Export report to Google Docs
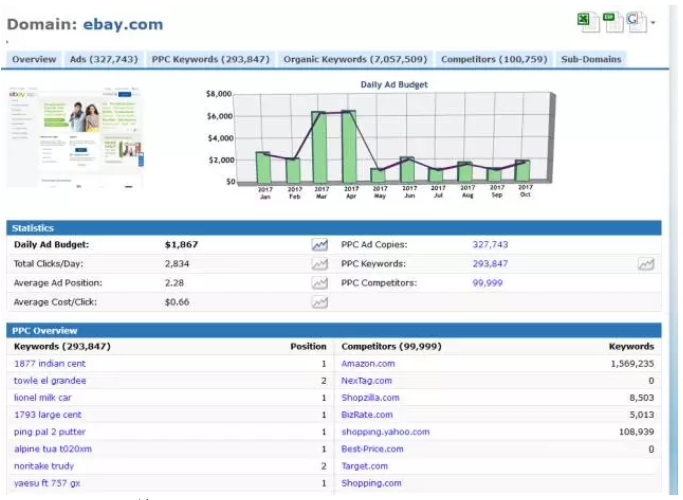The width and height of the screenshot is (683, 500). (x=636, y=21)
